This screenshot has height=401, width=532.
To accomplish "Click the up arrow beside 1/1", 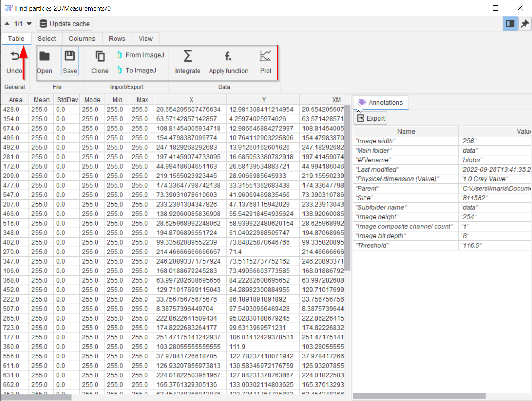I will point(7,24).
